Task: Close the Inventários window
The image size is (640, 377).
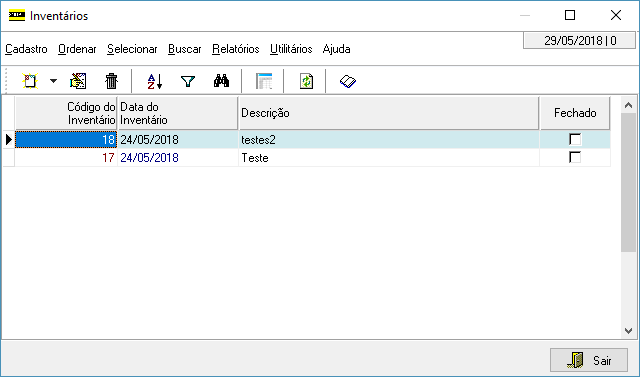Action: [616, 16]
